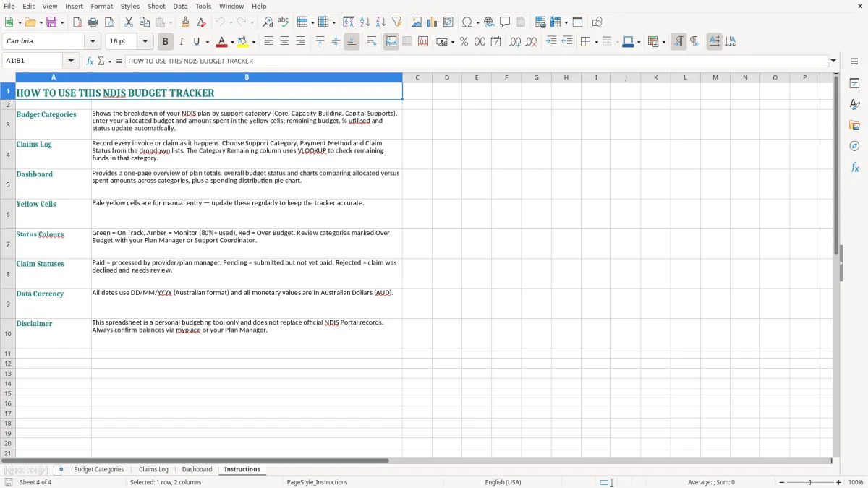Toggle Merge and Center Cells
The width and height of the screenshot is (868, 488).
pos(391,42)
